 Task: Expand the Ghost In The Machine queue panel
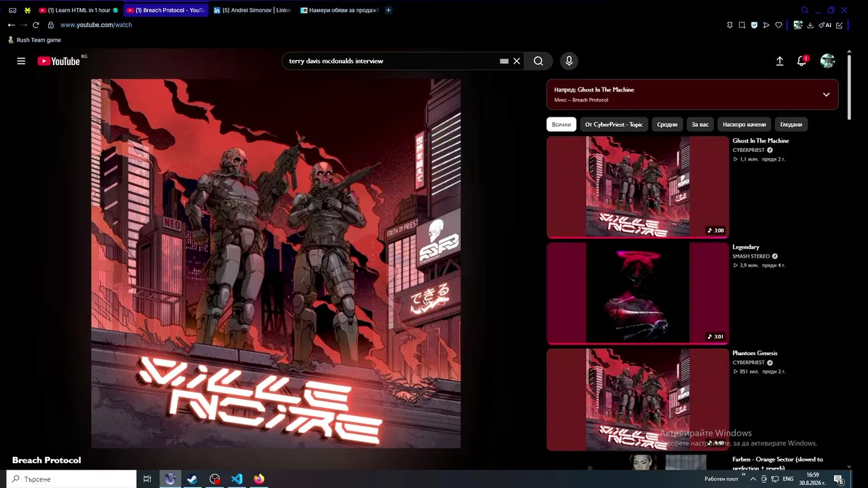[x=826, y=94]
